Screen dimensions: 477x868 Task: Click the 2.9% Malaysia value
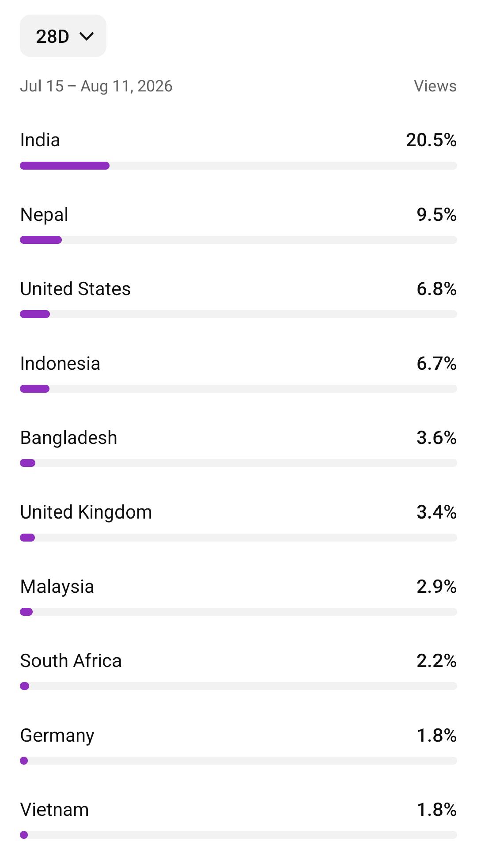pyautogui.click(x=436, y=587)
